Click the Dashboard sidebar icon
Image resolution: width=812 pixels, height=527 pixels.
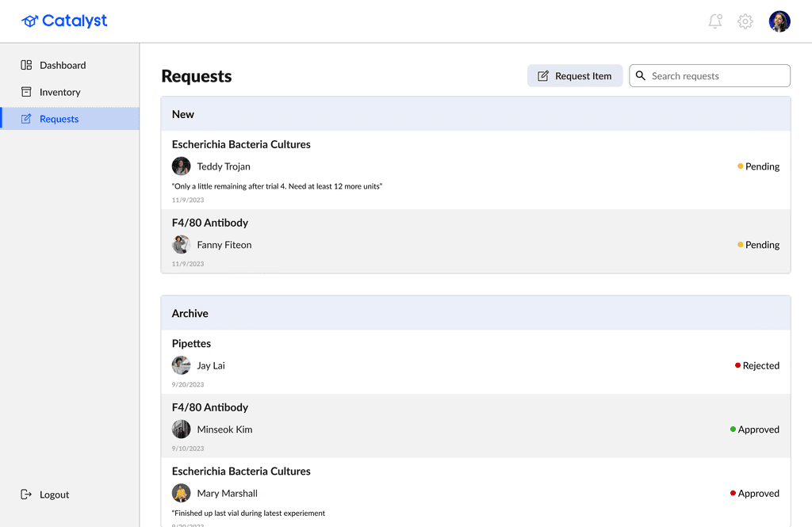point(26,65)
